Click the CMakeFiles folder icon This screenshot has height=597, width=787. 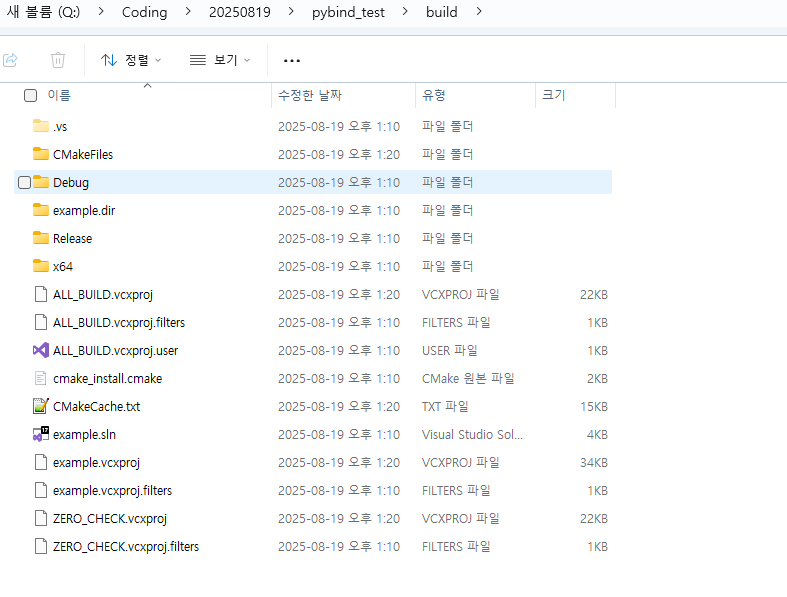point(41,154)
